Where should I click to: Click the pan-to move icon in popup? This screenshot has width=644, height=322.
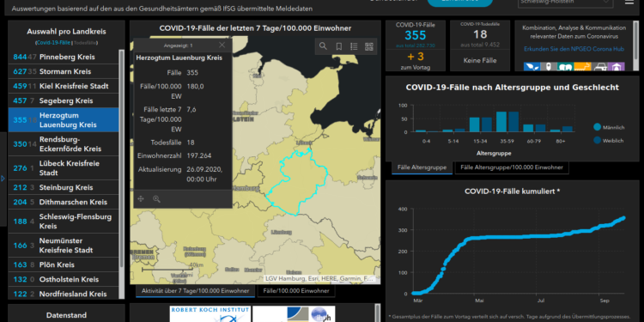141,199
